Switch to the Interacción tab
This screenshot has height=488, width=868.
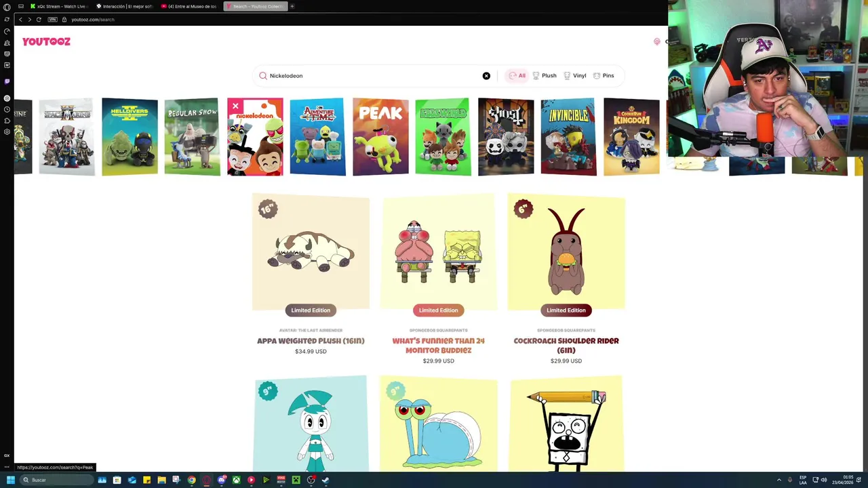coord(125,6)
